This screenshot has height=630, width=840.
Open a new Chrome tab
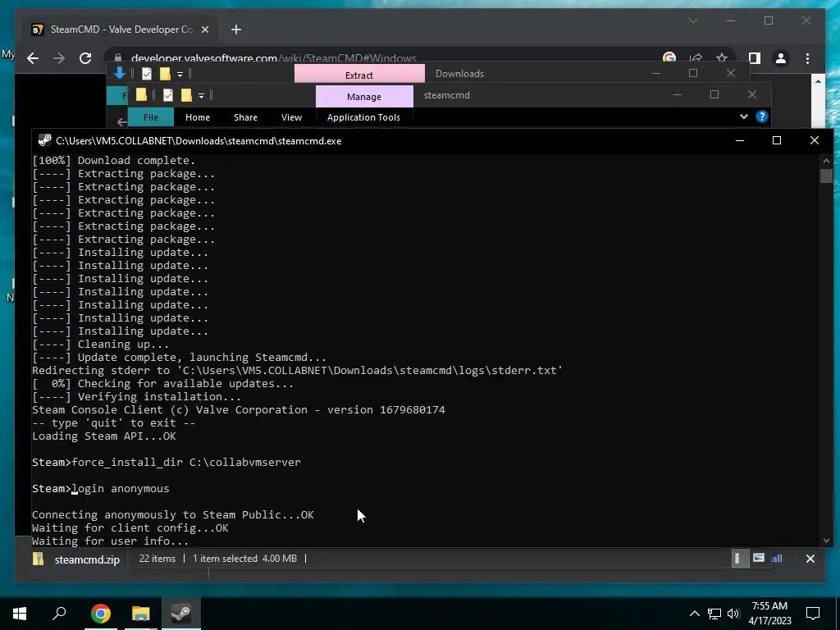point(235,30)
